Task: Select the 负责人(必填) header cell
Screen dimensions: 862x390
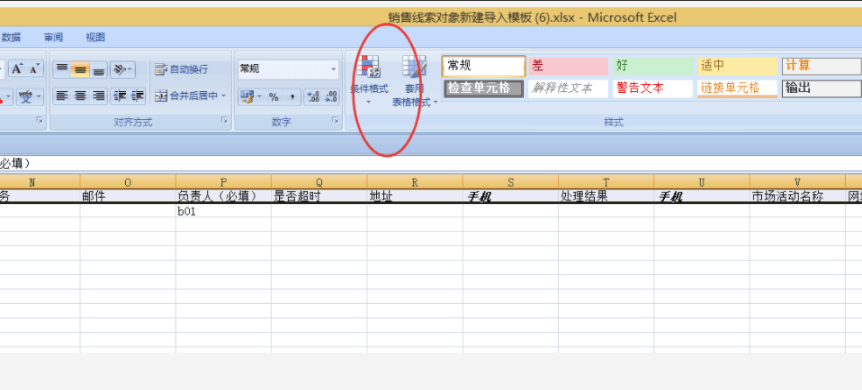Action: pyautogui.click(x=223, y=196)
